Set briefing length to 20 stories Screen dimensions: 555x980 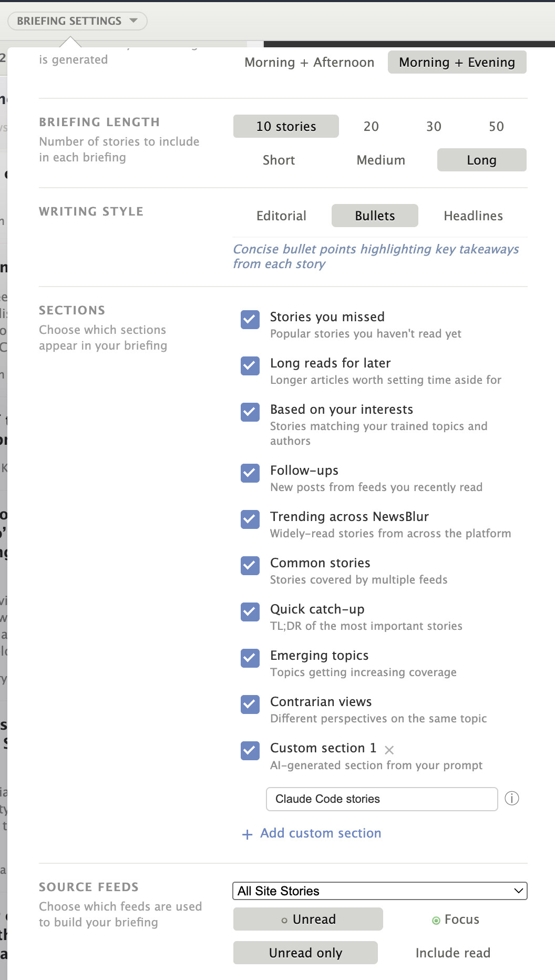pyautogui.click(x=371, y=127)
